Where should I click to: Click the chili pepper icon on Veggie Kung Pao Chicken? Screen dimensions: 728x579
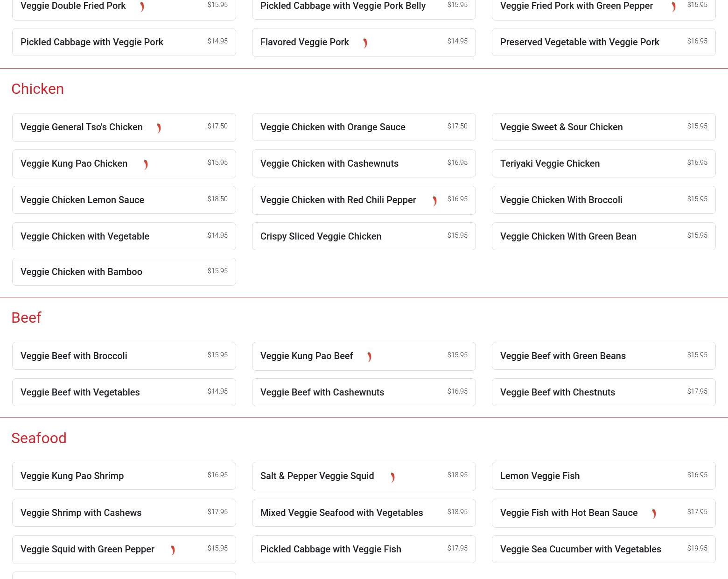point(146,164)
